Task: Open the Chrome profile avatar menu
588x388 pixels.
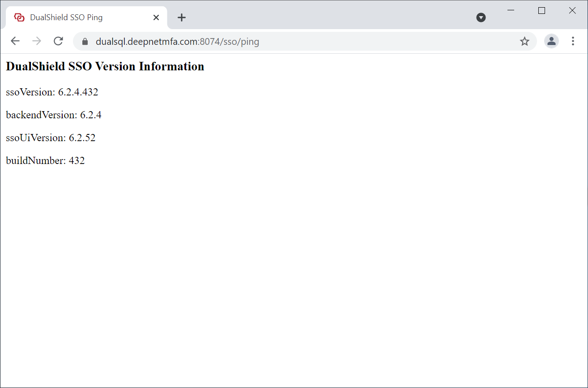Action: pyautogui.click(x=551, y=41)
